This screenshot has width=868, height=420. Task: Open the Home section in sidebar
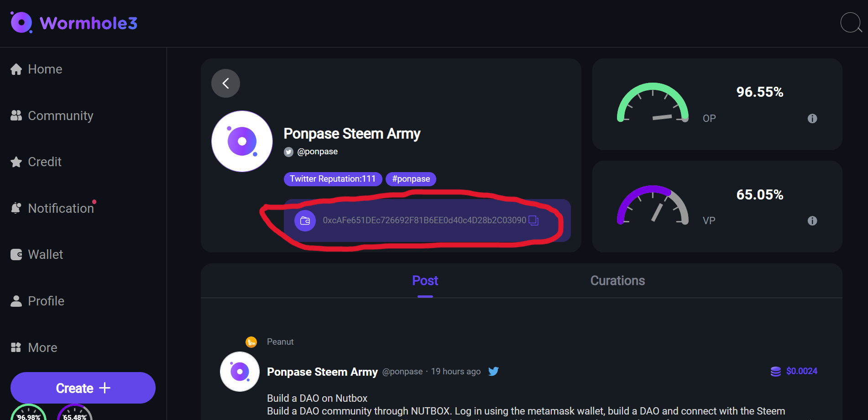click(44, 69)
